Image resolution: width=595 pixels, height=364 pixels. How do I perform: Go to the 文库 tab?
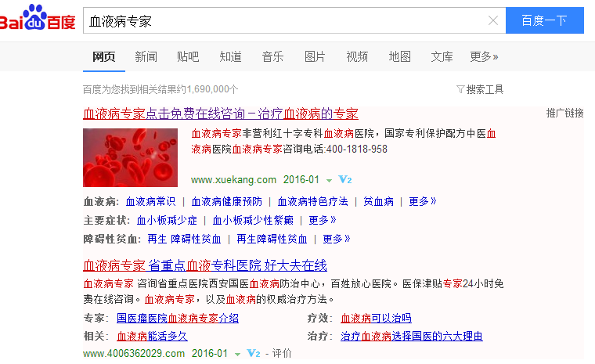(442, 57)
